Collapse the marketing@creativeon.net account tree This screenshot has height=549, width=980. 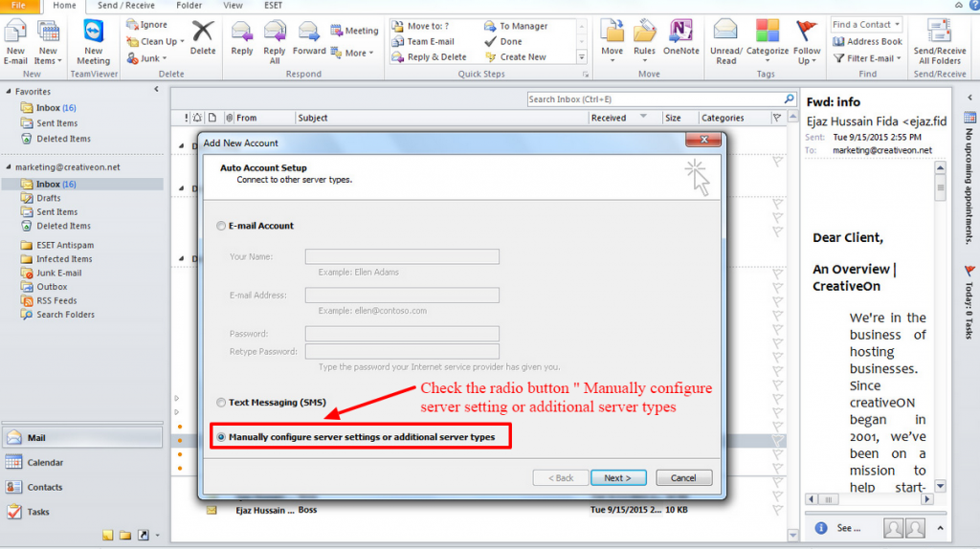pos(9,166)
